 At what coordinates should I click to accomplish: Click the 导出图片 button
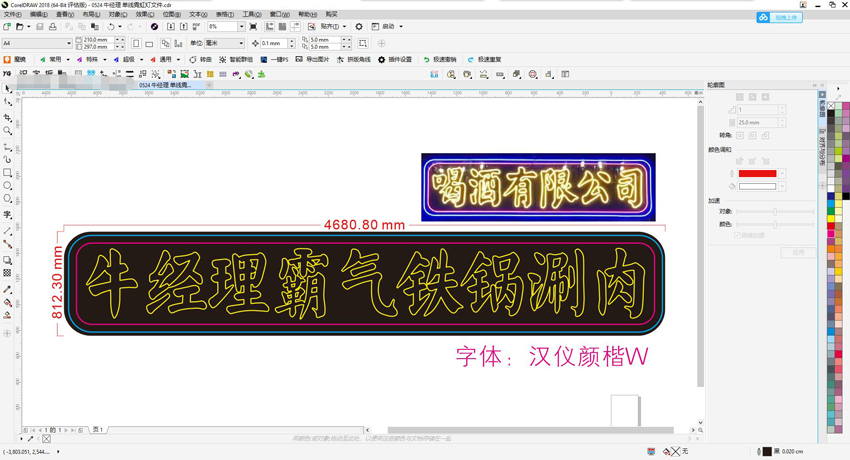(312, 60)
